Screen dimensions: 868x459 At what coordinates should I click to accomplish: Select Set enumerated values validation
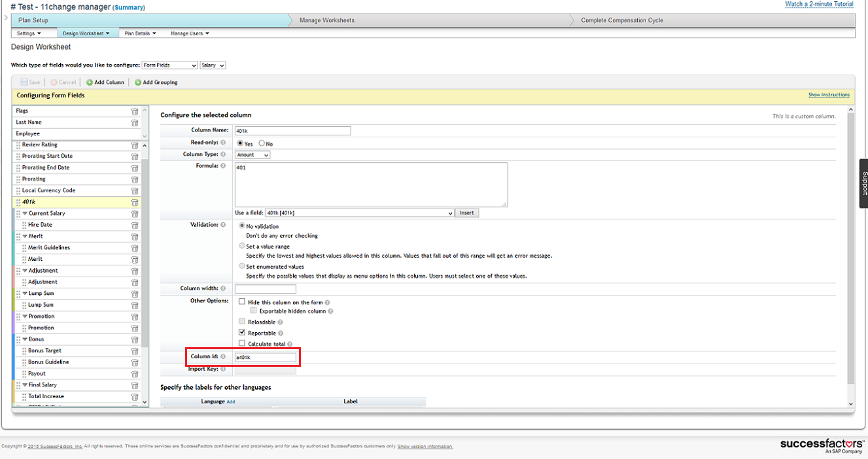pyautogui.click(x=241, y=267)
